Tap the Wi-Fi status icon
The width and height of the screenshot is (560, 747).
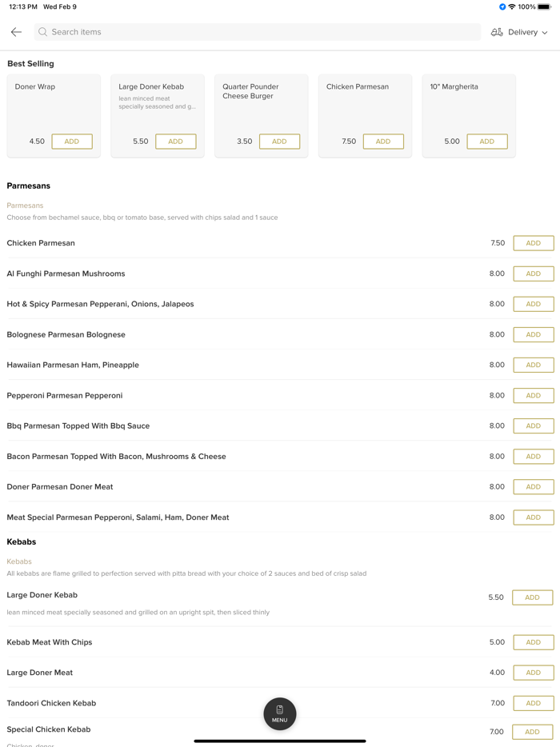pyautogui.click(x=512, y=7)
